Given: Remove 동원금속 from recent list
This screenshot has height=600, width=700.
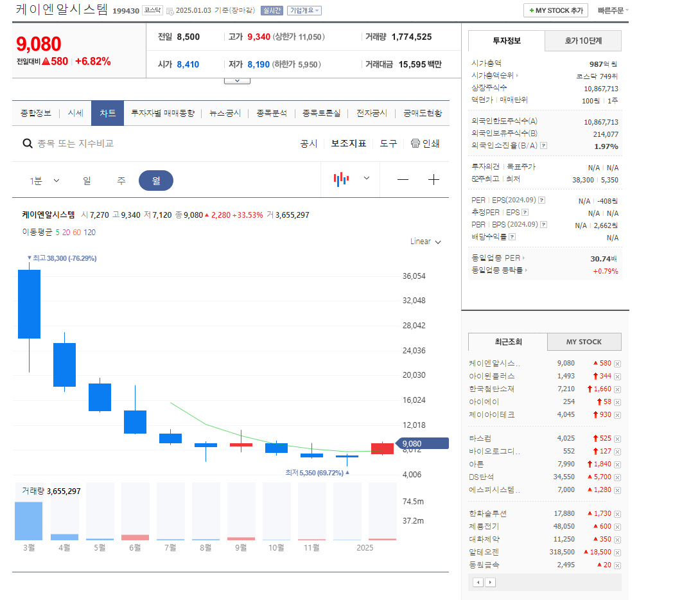Looking at the screenshot, I should click(x=617, y=565).
